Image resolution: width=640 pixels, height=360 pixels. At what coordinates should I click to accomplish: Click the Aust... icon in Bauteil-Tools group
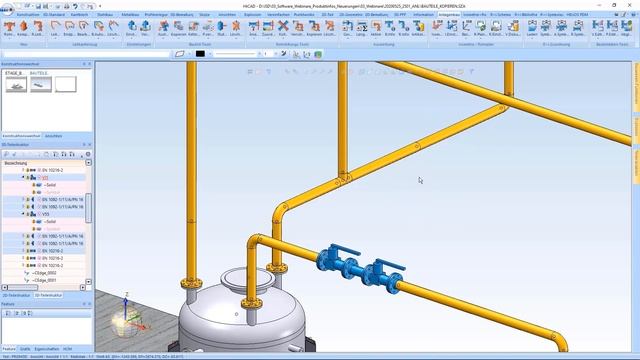point(163,28)
